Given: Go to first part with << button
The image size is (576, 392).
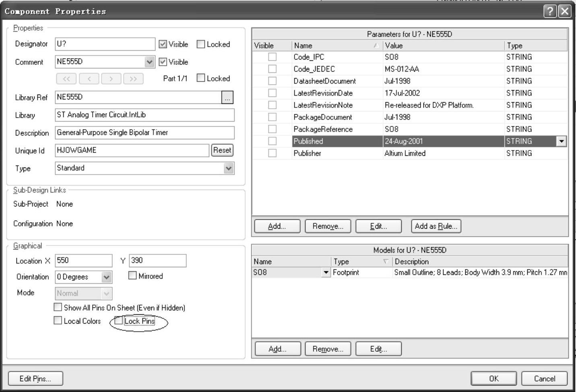Looking at the screenshot, I should pyautogui.click(x=66, y=79).
